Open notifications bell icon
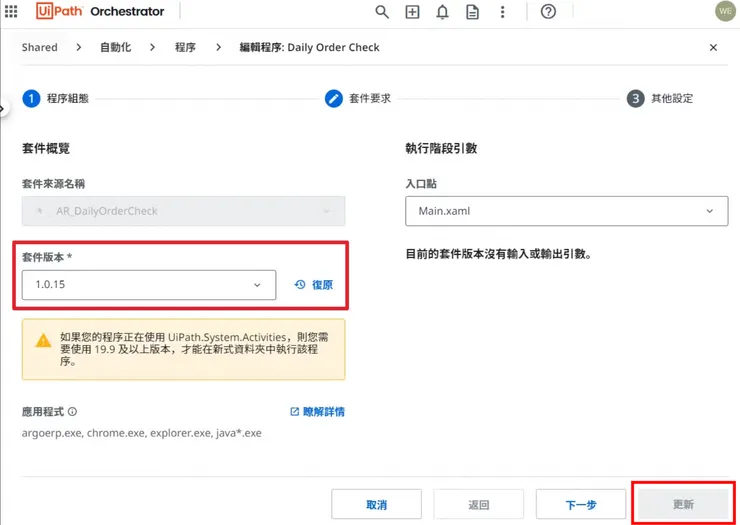740x525 pixels. (x=442, y=12)
